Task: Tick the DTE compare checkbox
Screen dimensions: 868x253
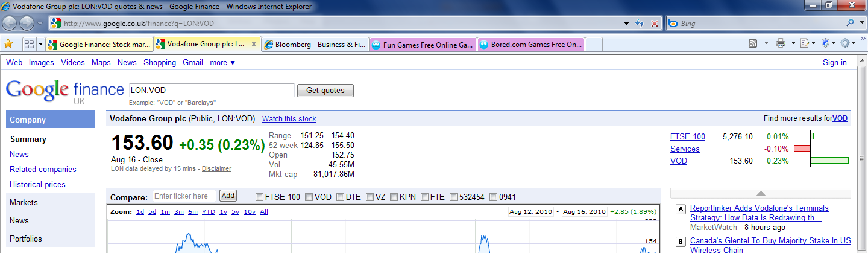Action: coord(340,197)
